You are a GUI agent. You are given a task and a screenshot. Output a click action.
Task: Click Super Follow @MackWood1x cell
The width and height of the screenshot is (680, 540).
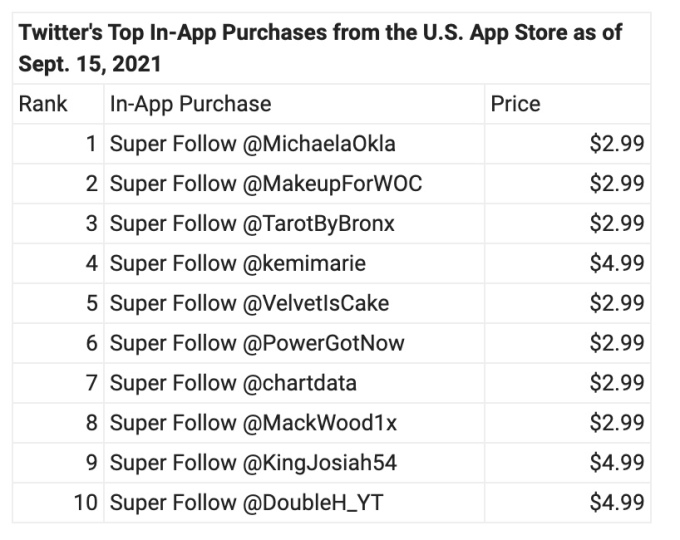(253, 423)
